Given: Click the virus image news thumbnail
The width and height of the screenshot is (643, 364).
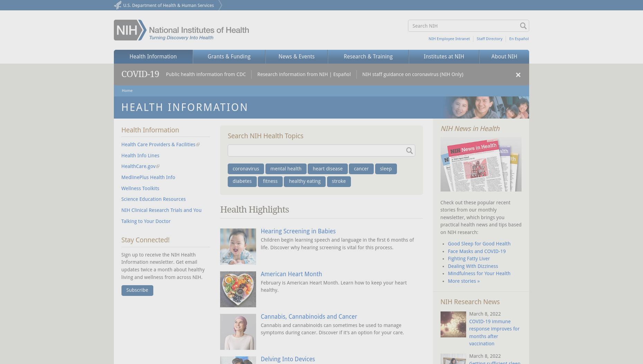Looking at the screenshot, I should click(453, 324).
